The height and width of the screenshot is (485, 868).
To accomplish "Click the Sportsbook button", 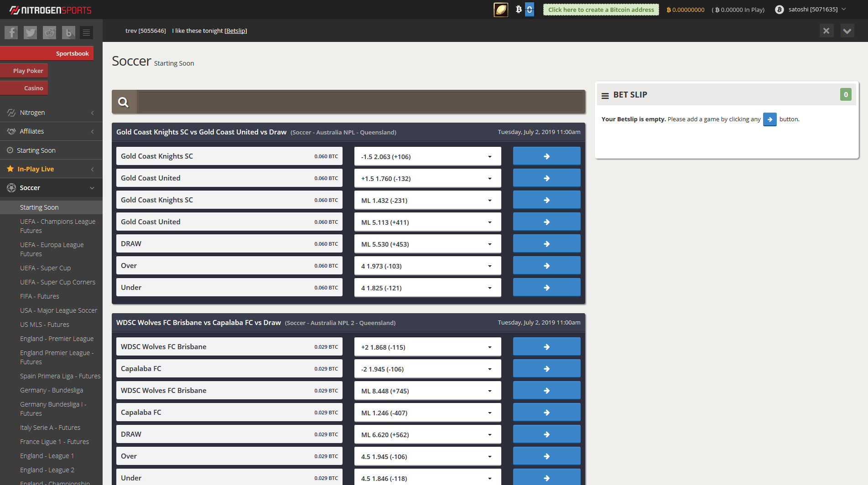I will point(47,53).
